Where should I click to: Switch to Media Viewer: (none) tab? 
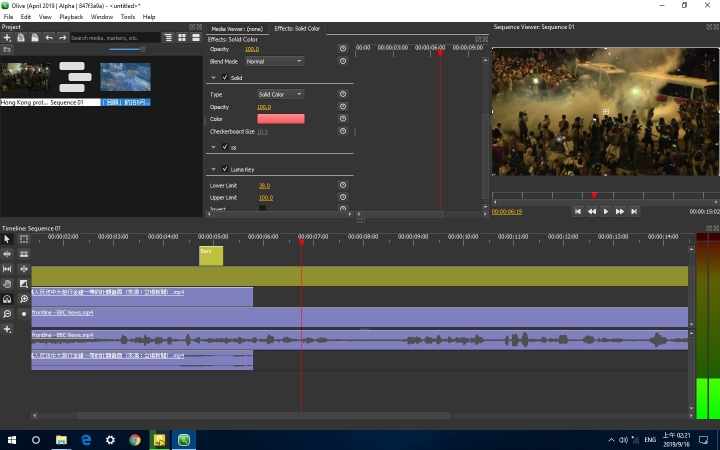[x=237, y=28]
